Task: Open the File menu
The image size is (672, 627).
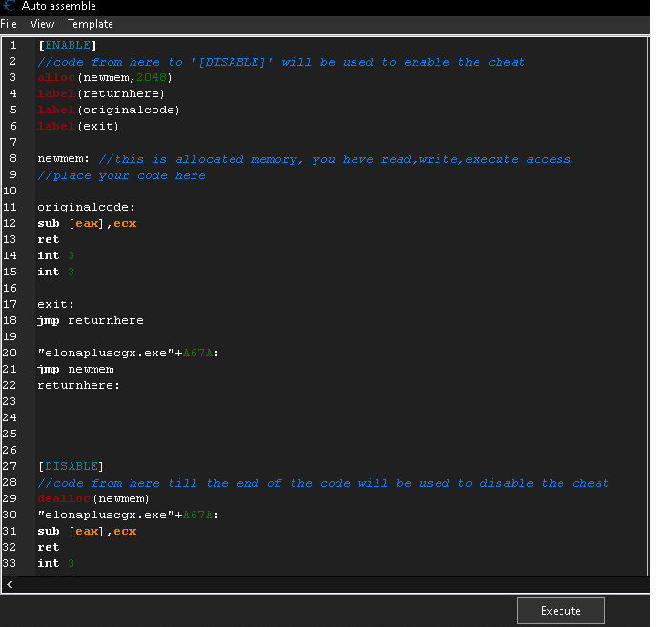Action: coord(9,24)
